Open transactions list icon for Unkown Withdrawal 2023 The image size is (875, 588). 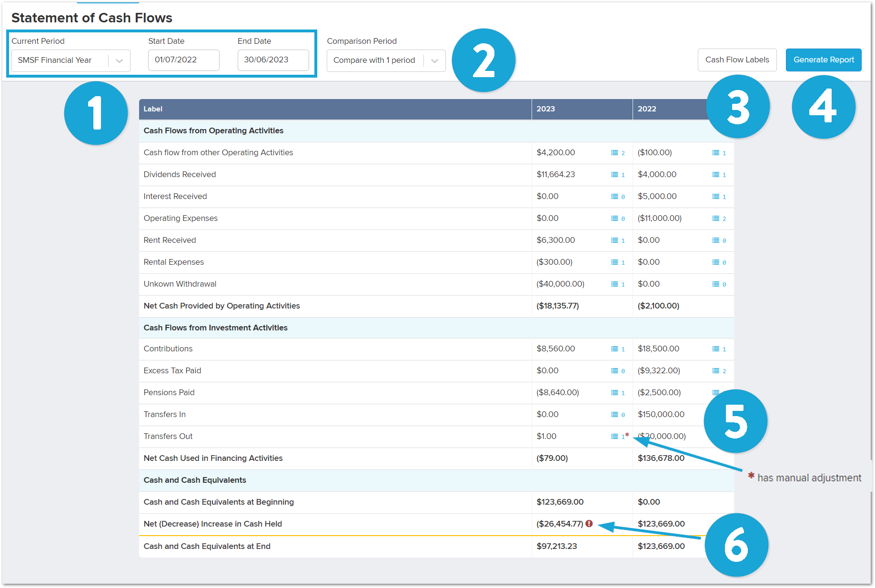(x=614, y=284)
